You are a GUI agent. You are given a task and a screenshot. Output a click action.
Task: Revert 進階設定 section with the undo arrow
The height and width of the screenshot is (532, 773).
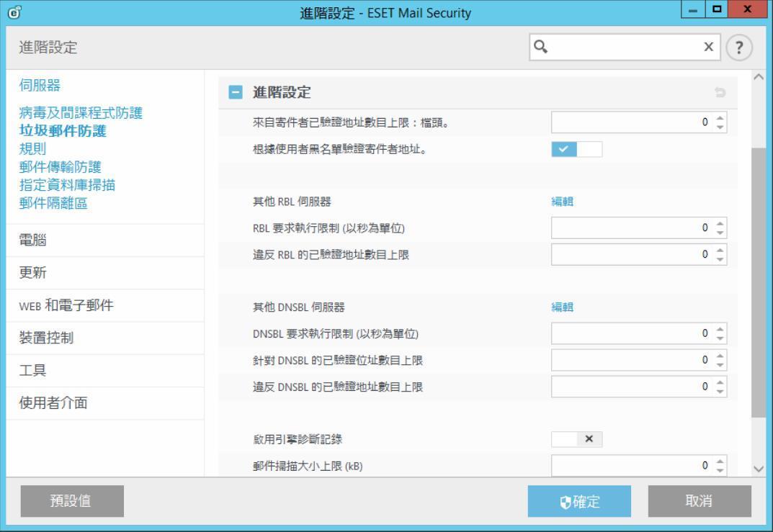point(720,92)
